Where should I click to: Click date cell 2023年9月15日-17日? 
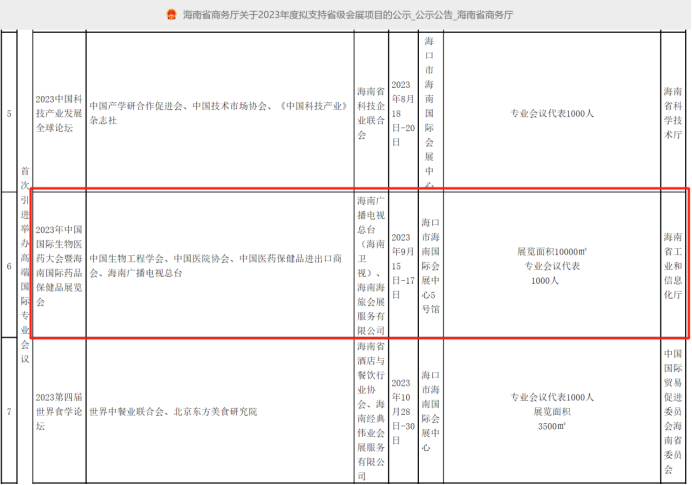[x=403, y=266]
